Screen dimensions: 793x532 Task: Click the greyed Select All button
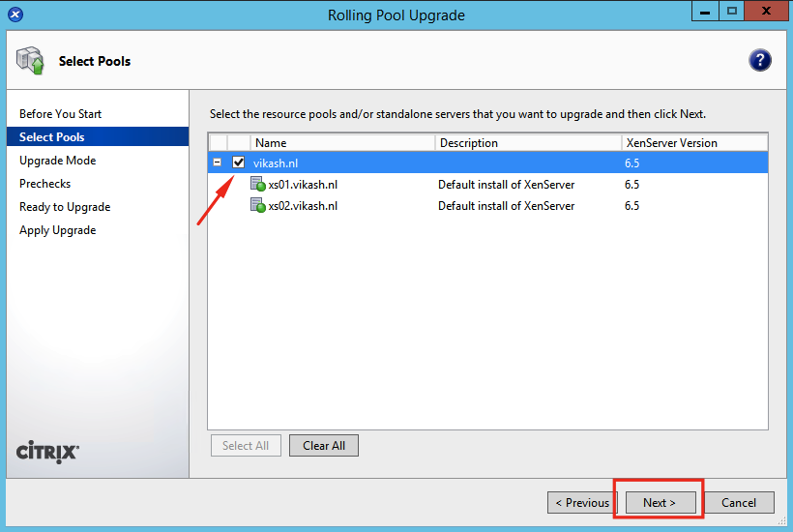coord(246,446)
